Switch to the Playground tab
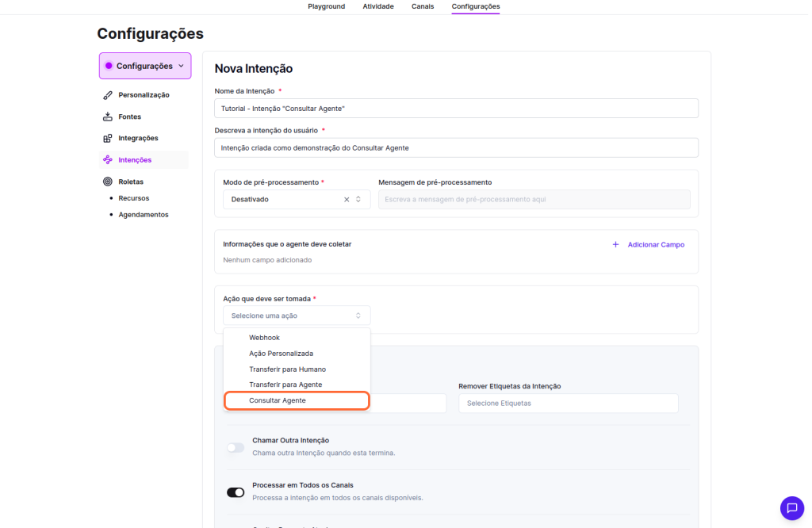The height and width of the screenshot is (528, 812). click(x=326, y=6)
